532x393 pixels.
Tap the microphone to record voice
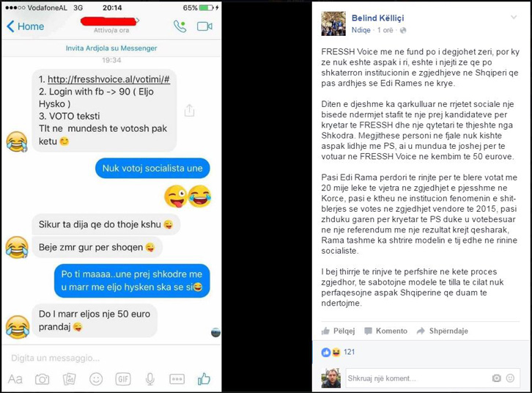pos(150,379)
